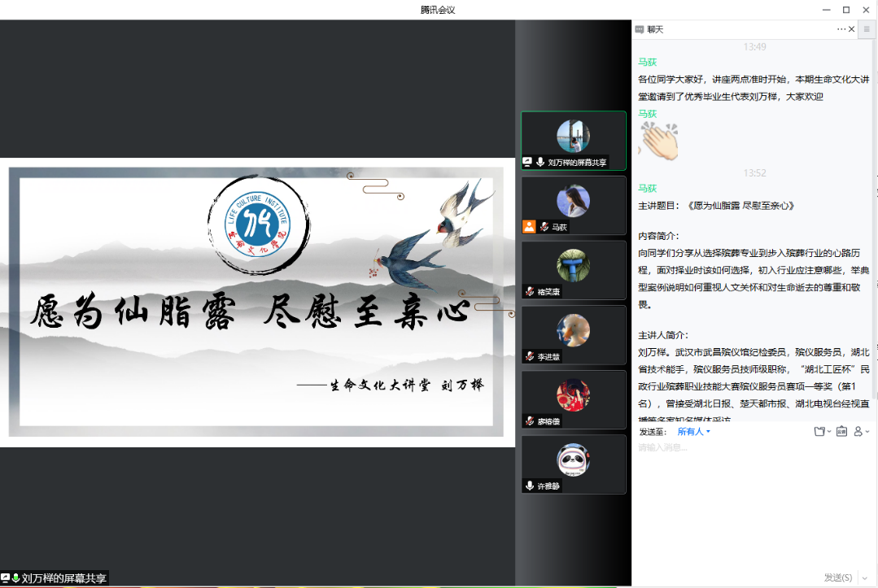Close the chat panel with the X

click(852, 29)
